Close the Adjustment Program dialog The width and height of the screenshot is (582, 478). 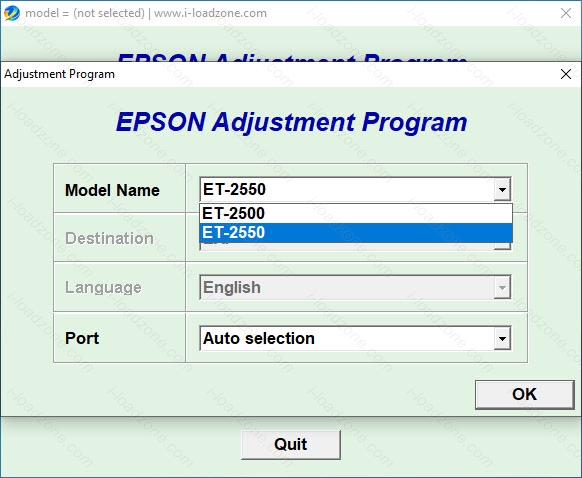566,74
